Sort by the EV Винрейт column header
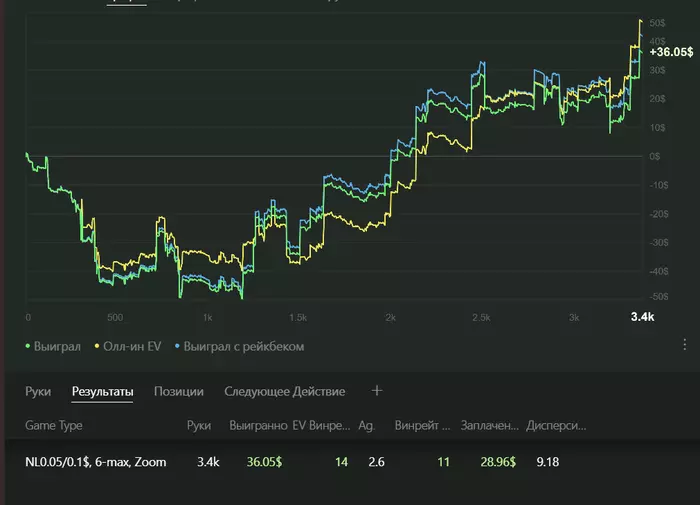The image size is (700, 505). [x=321, y=426]
